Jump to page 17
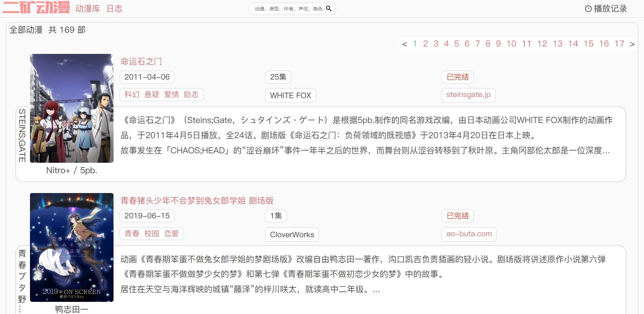The image size is (644, 314). 619,44
